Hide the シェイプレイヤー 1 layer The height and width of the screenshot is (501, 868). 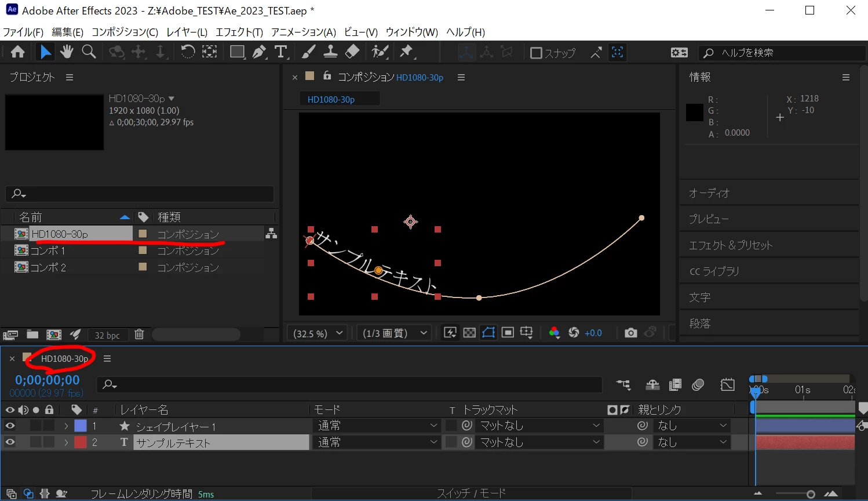click(x=10, y=426)
